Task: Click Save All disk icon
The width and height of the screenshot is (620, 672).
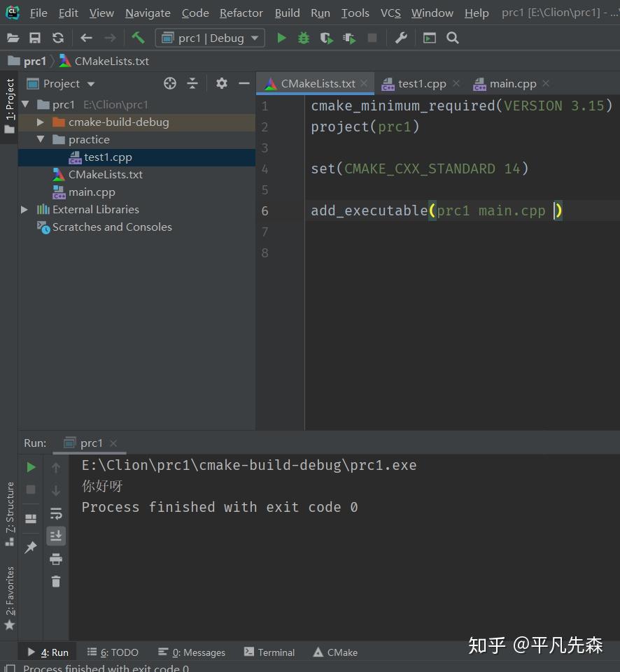Action: click(35, 38)
